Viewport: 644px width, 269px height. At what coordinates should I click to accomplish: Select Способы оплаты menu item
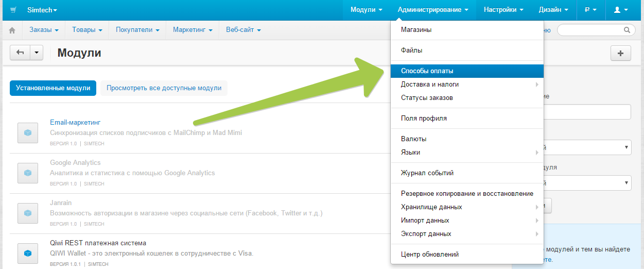click(427, 71)
